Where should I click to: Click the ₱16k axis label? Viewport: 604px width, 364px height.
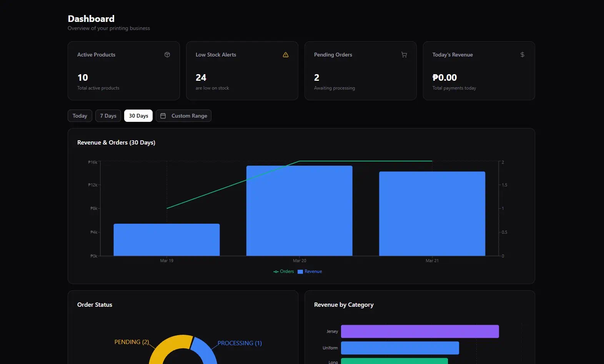[x=93, y=162]
